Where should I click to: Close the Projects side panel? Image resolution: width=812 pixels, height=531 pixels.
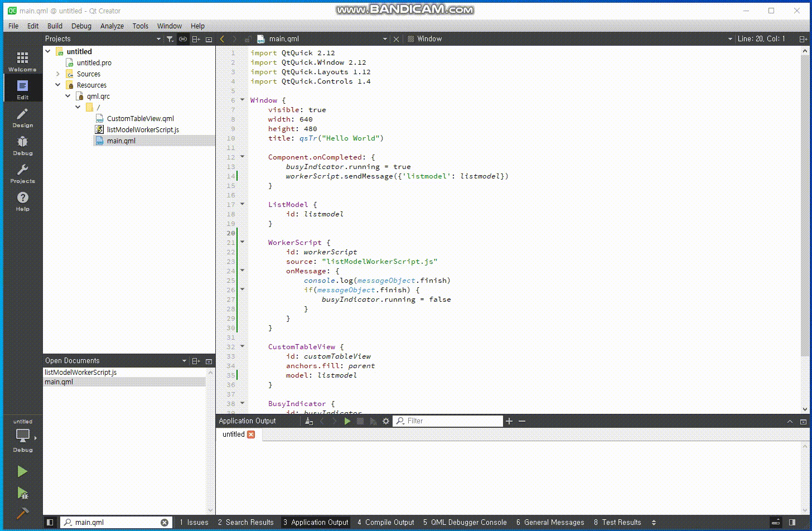click(x=209, y=39)
